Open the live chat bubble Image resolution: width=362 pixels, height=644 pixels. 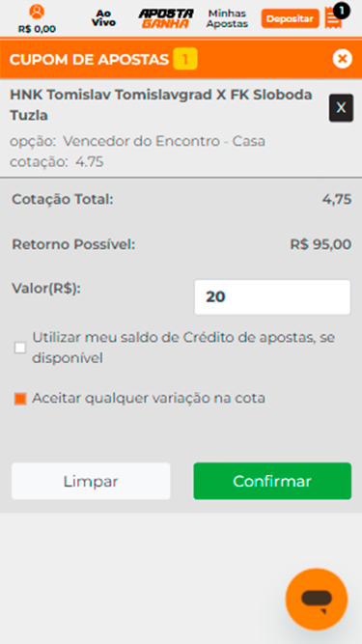(x=317, y=600)
